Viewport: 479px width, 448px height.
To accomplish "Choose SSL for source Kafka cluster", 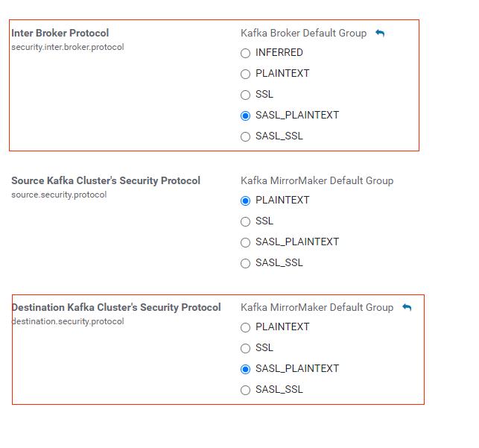I will (x=245, y=221).
